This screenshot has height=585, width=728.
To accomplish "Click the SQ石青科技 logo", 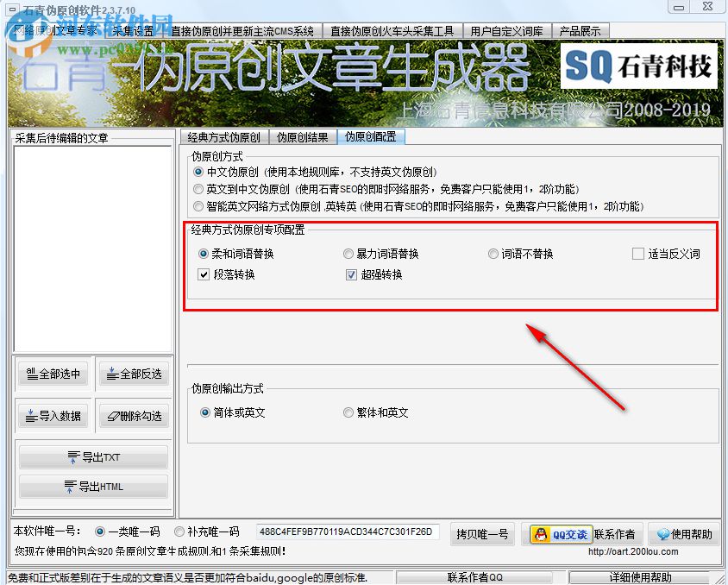I will tap(639, 66).
